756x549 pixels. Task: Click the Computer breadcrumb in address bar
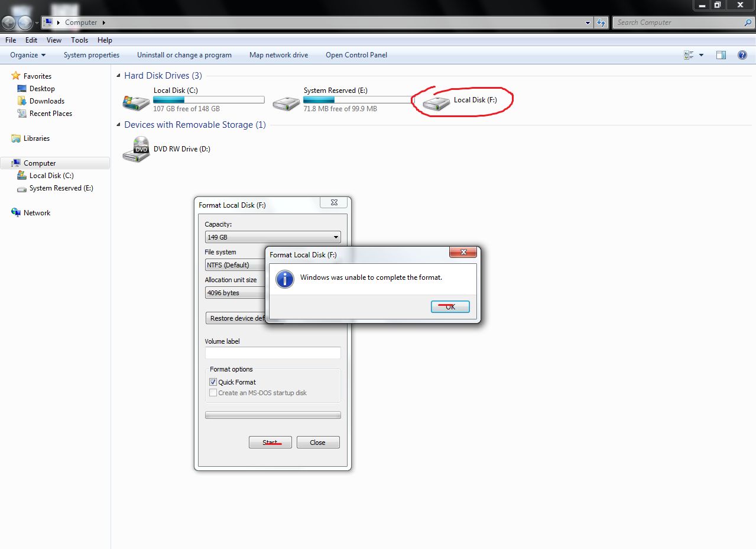coord(81,22)
